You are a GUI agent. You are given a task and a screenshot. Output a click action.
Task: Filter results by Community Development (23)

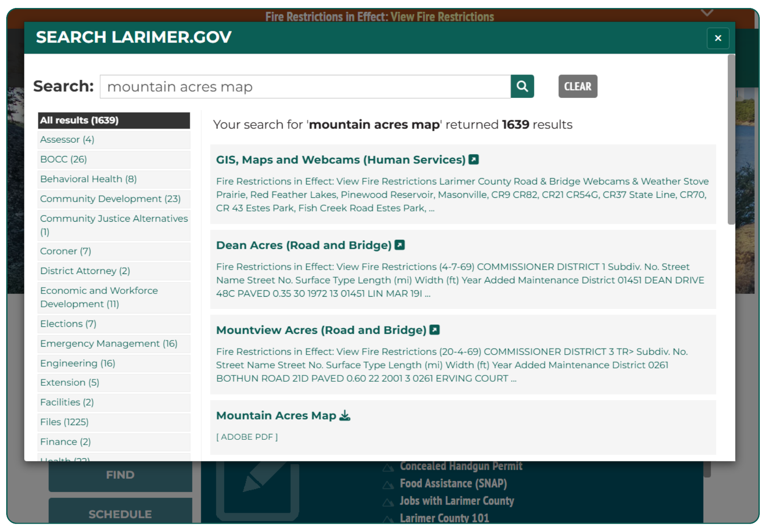click(114, 199)
